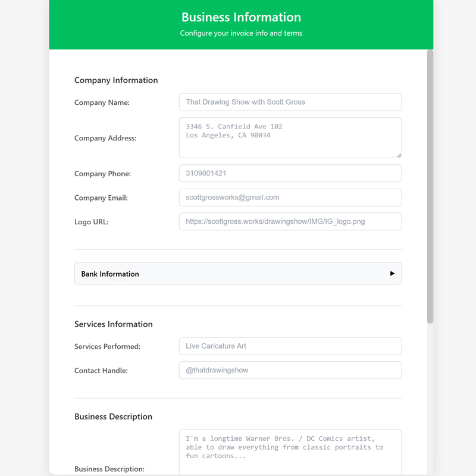Click inside the Business Description textarea
Viewport: 476px width, 476px height.
[x=290, y=452]
